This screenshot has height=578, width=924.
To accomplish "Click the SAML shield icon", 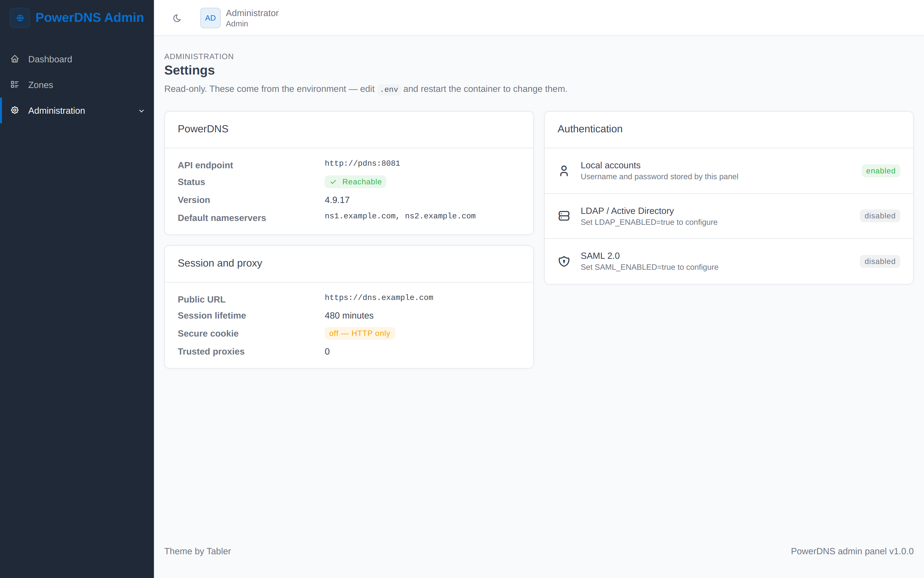I will click(x=564, y=261).
